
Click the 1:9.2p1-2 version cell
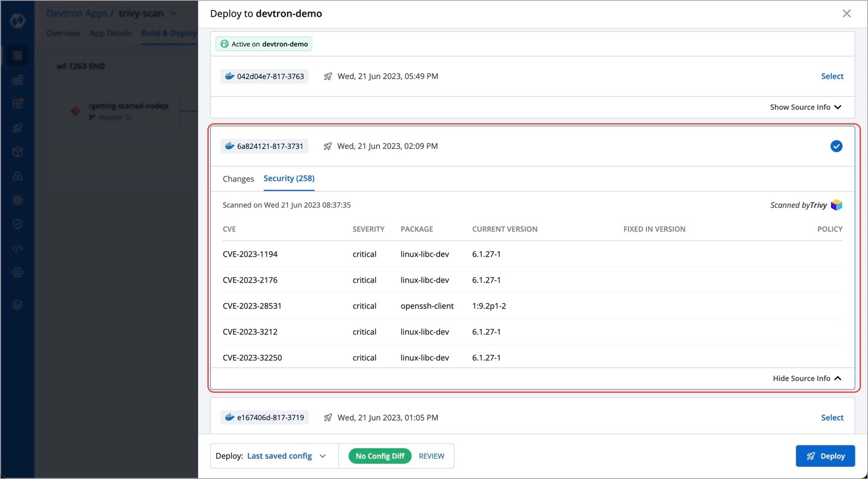489,306
